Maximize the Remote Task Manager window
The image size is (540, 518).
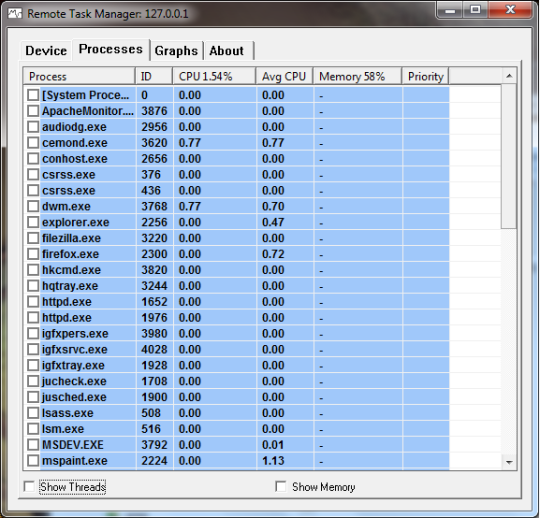(x=476, y=10)
